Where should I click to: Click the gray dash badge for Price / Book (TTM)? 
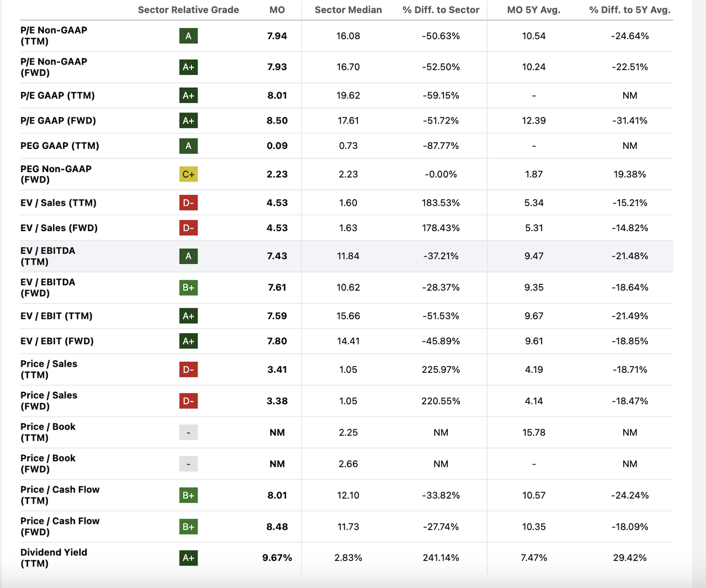coord(188,432)
